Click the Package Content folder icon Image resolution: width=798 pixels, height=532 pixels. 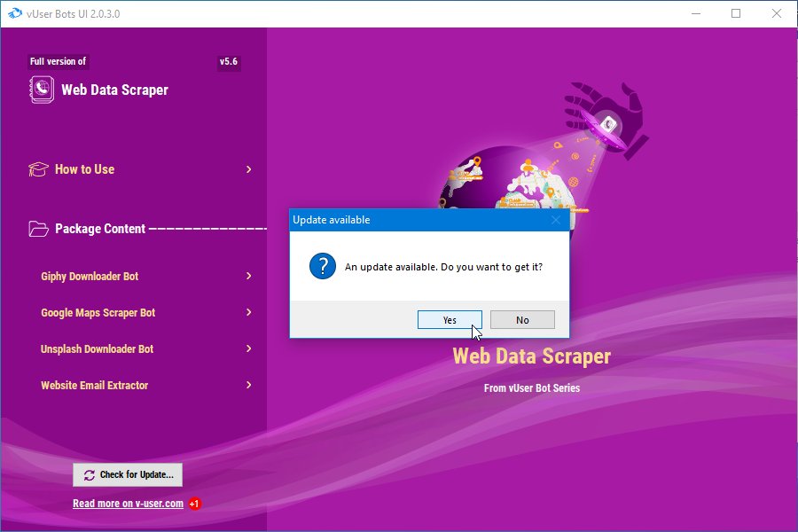(x=38, y=229)
